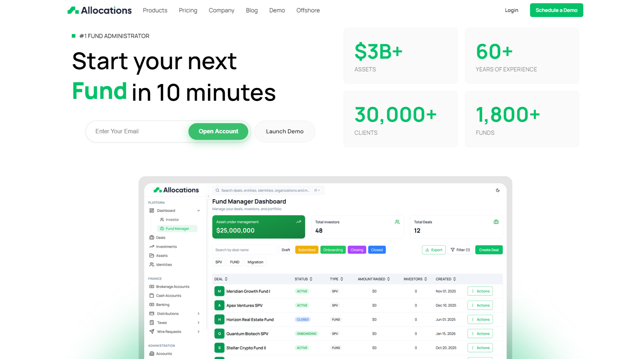Click the Schedule a Demo button
This screenshot has width=644, height=359.
[x=556, y=10]
